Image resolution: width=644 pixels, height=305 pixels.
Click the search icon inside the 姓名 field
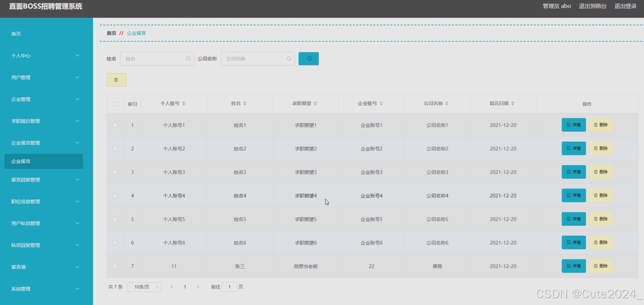click(x=188, y=59)
